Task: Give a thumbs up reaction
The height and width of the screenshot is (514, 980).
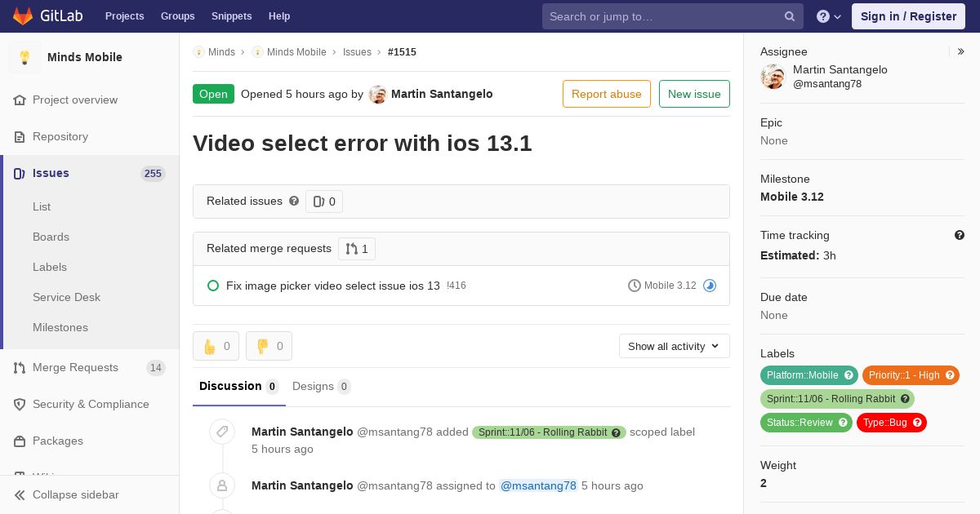Action: pyautogui.click(x=216, y=346)
